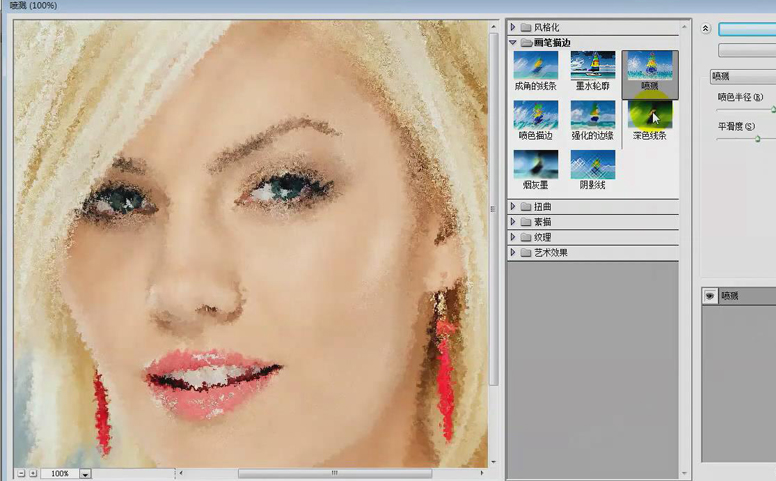776x481 pixels.
Task: Select the 深色线条 filter thumbnail
Action: 649,114
